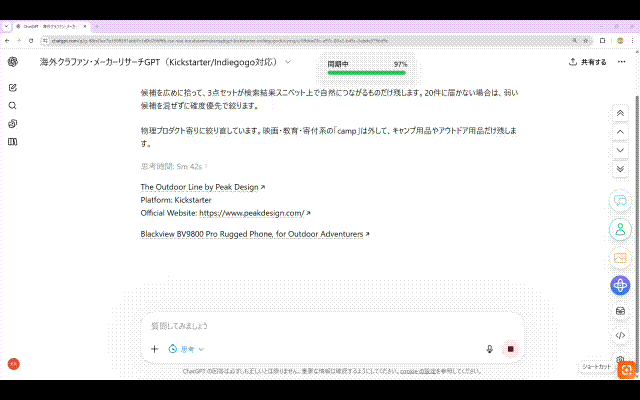640x400 pixels.
Task: Open the chat bubbles extension button
Action: (x=620, y=201)
